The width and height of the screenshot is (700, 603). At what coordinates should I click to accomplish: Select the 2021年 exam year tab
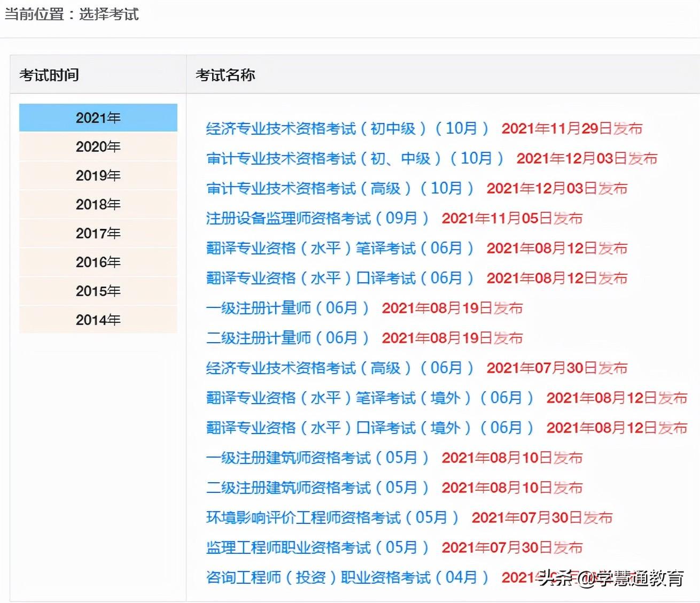98,118
